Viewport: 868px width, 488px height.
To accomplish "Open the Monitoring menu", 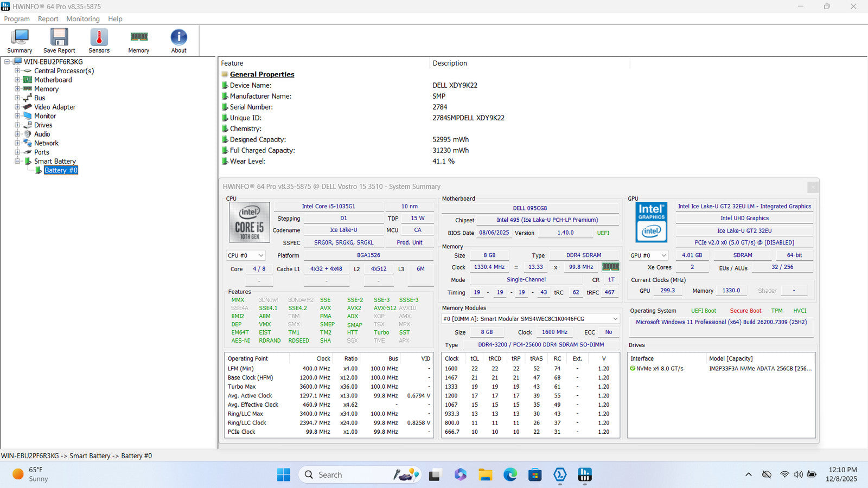I will [83, 19].
